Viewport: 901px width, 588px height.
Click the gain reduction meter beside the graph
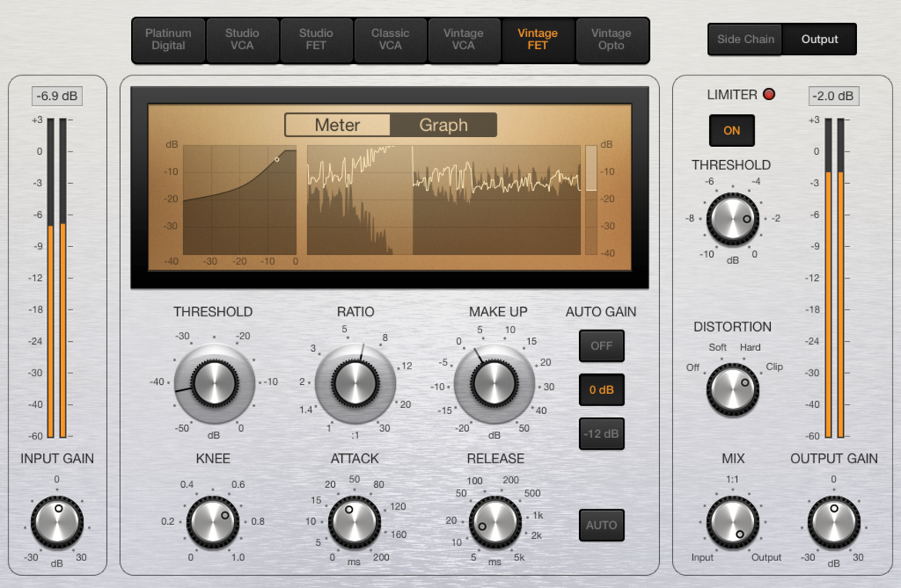(591, 200)
